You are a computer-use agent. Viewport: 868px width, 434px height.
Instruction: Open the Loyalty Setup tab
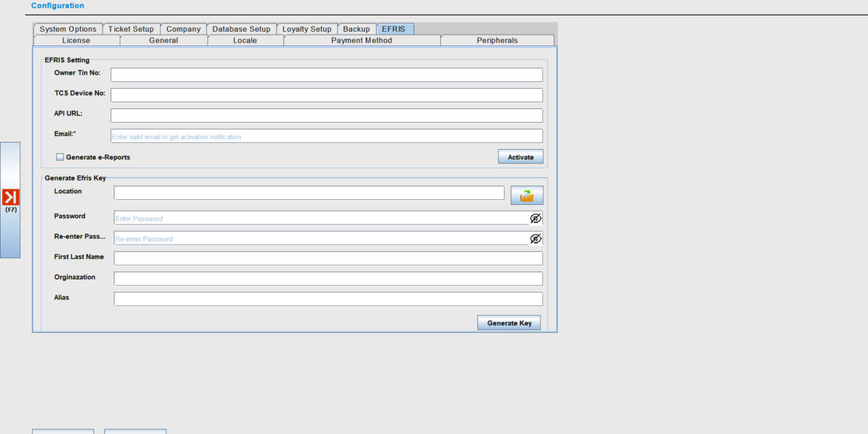pos(307,29)
